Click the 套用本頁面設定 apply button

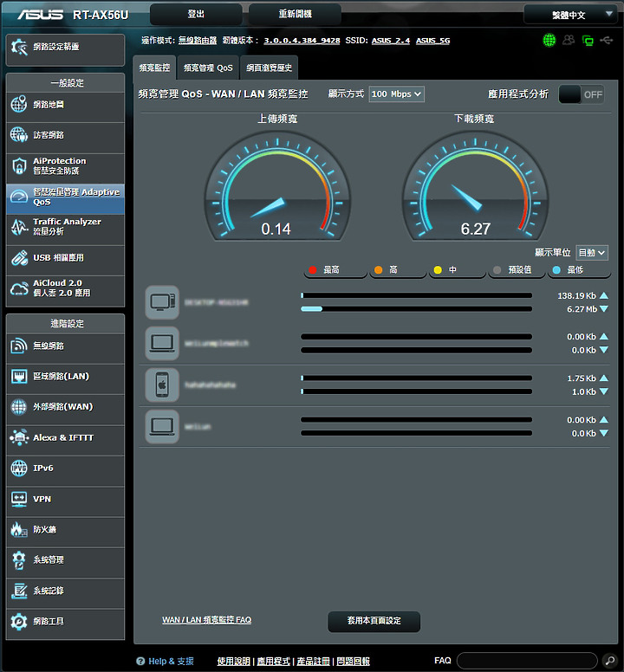374,621
